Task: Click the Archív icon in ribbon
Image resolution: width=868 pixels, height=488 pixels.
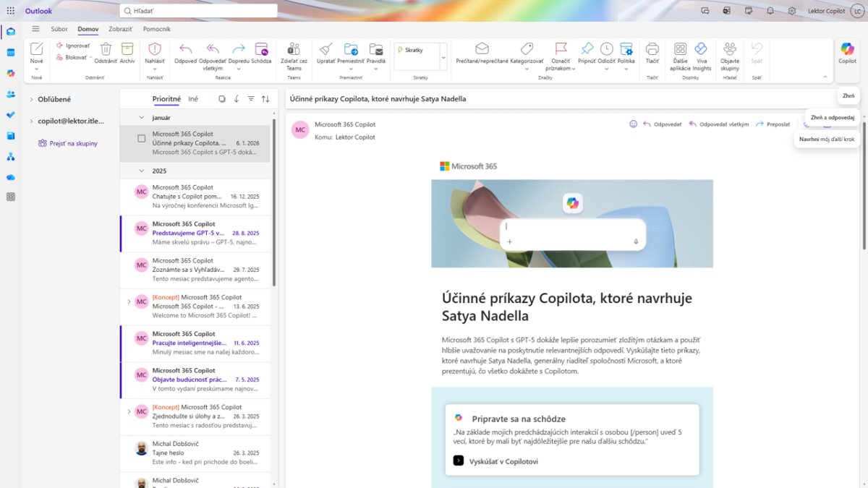Action: click(127, 49)
